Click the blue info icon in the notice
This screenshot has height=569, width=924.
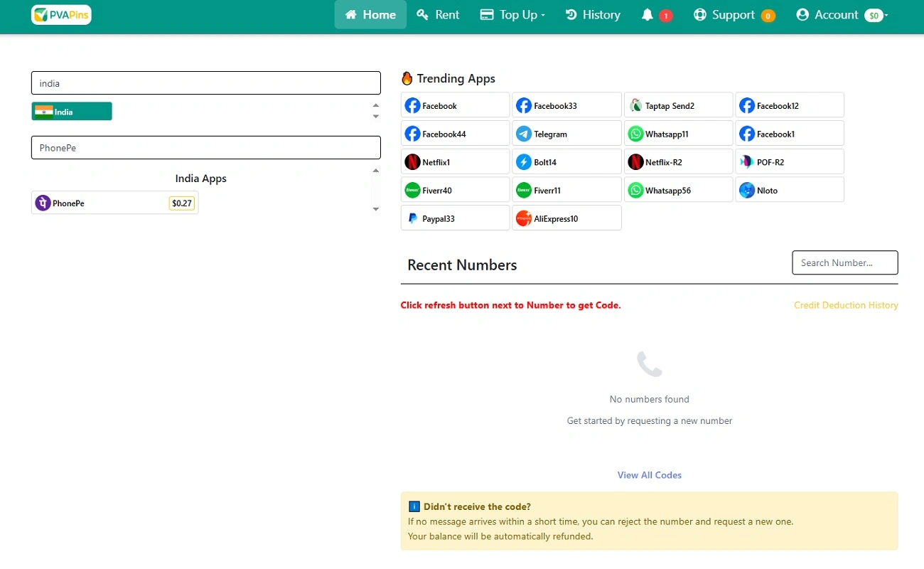(414, 507)
